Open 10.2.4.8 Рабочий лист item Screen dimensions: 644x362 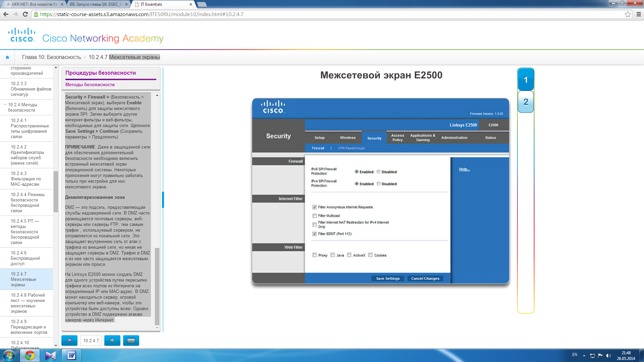click(26, 303)
